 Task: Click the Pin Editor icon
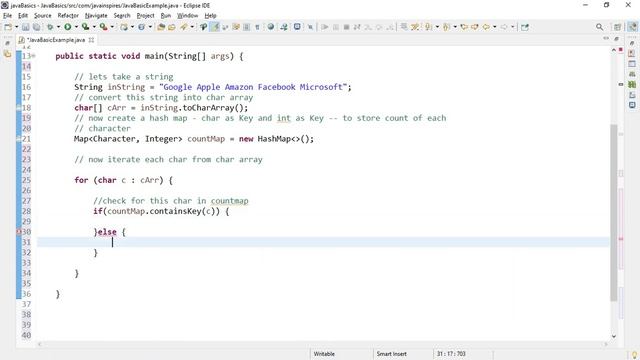[x=525, y=27]
